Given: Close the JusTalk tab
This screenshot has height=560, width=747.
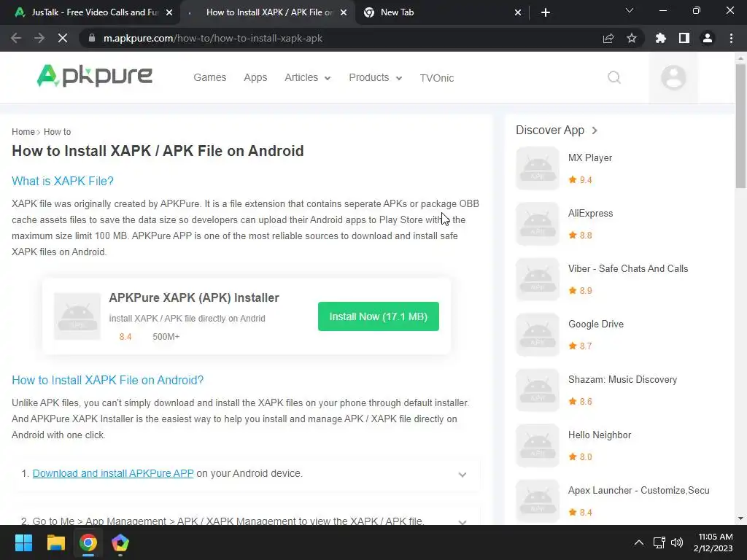Looking at the screenshot, I should [x=169, y=12].
